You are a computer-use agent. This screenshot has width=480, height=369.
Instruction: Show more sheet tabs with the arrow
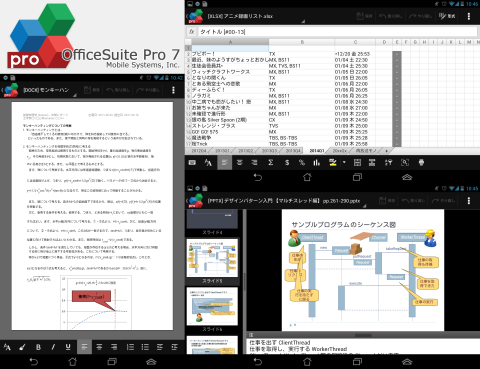387,151
